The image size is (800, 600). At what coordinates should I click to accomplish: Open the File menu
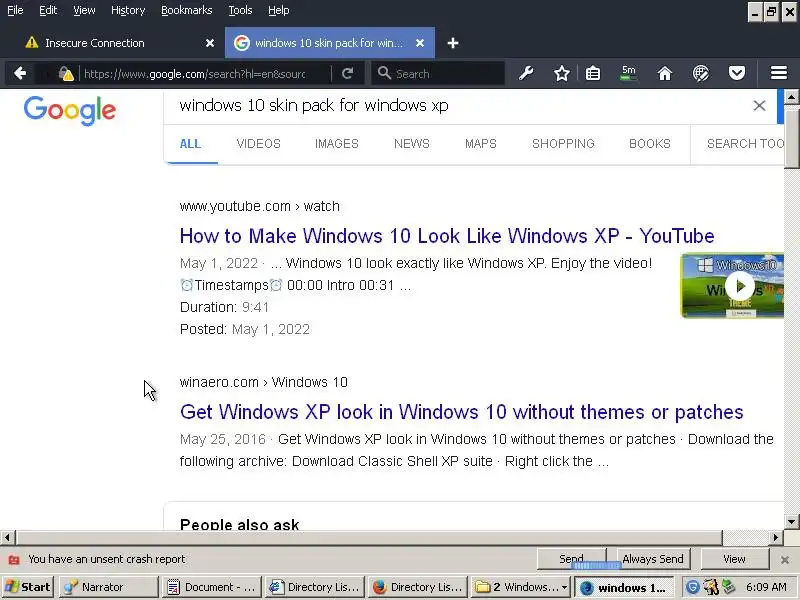[x=15, y=10]
